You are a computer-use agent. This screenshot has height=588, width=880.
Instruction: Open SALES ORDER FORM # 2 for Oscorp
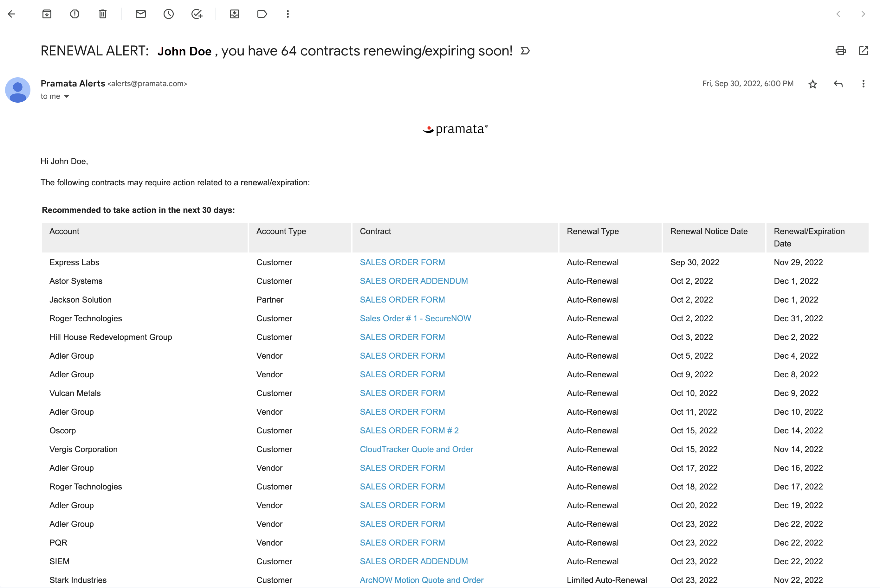[410, 431]
